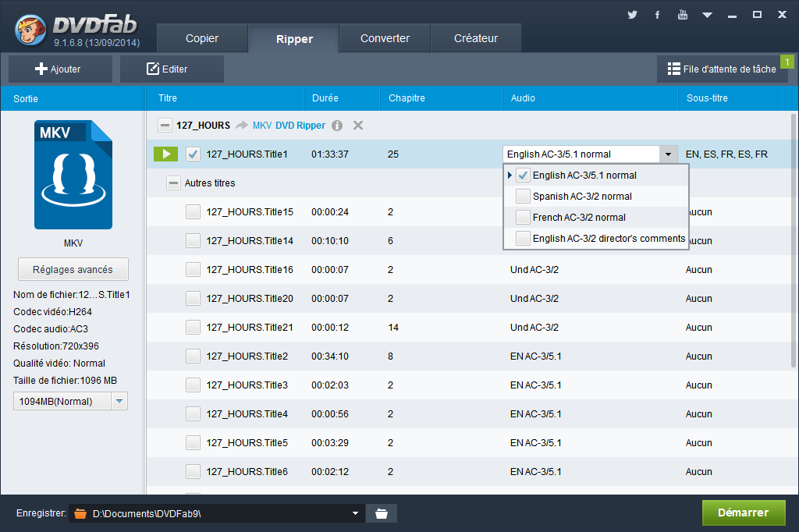Click the orange folder icon in save path

[80, 513]
